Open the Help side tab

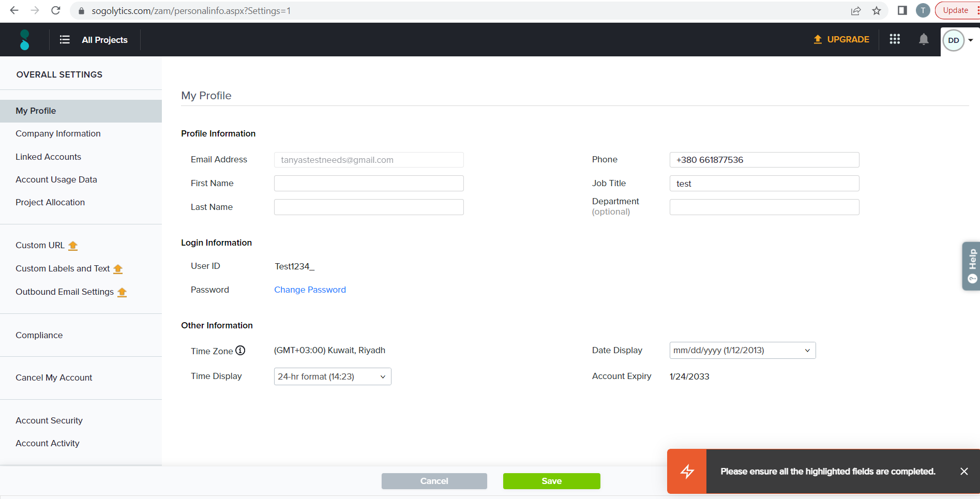pyautogui.click(x=972, y=266)
